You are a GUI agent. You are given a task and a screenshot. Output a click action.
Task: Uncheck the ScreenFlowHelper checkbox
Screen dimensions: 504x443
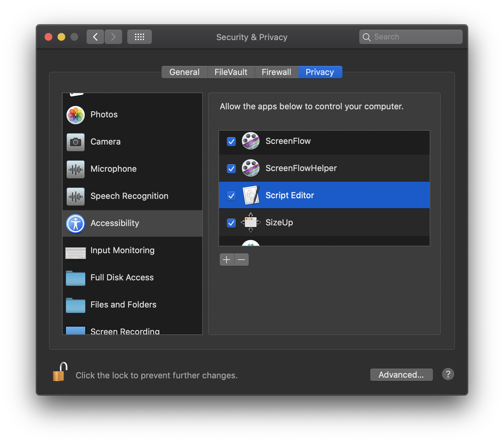click(231, 169)
